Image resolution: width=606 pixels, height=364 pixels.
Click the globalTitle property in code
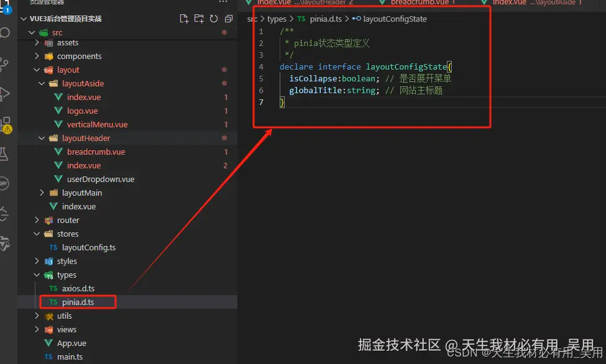(315, 91)
